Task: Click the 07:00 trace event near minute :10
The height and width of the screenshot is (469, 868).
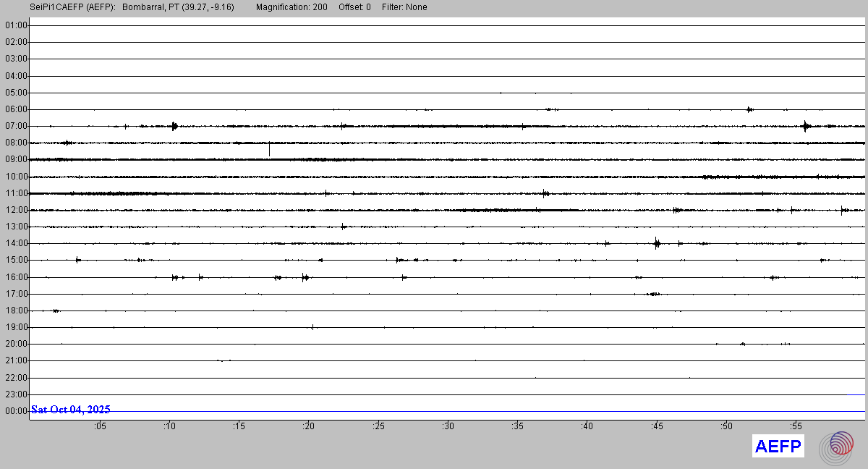Action: click(174, 126)
